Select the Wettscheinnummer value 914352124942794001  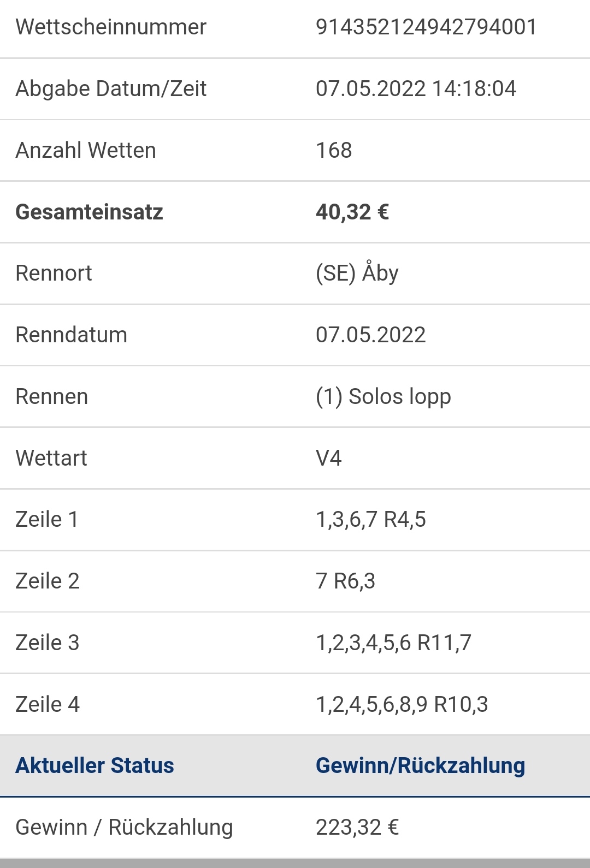pos(426,27)
